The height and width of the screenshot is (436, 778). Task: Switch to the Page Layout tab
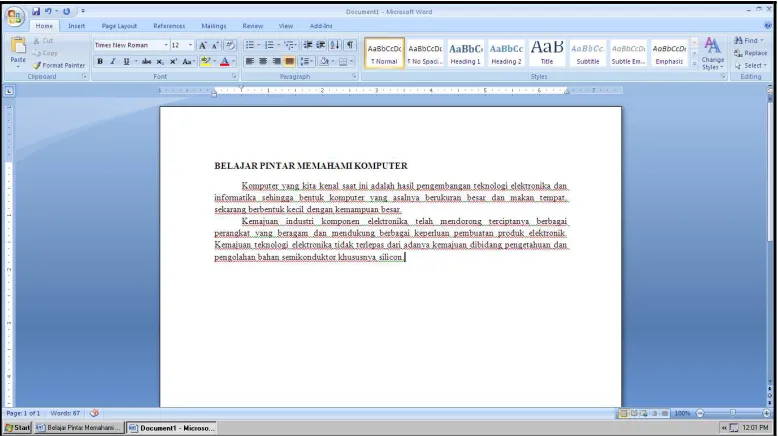[119, 26]
